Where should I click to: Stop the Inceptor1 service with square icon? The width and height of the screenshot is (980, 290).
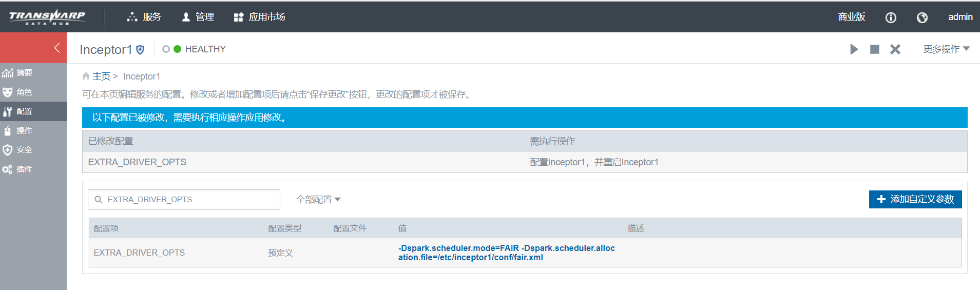point(875,49)
